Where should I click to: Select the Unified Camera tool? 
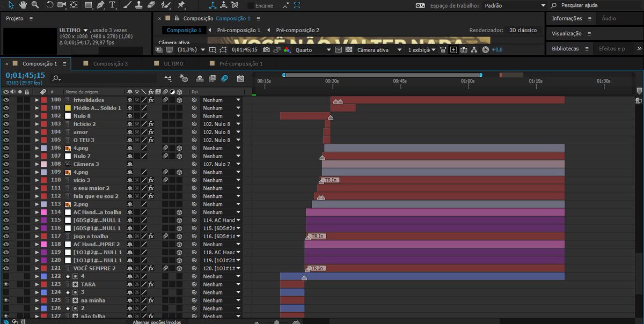point(62,5)
